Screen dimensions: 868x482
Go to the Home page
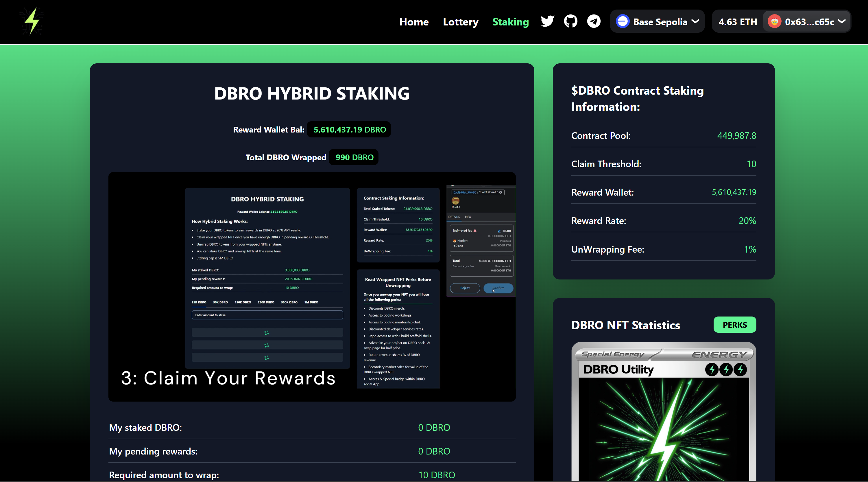tap(414, 22)
